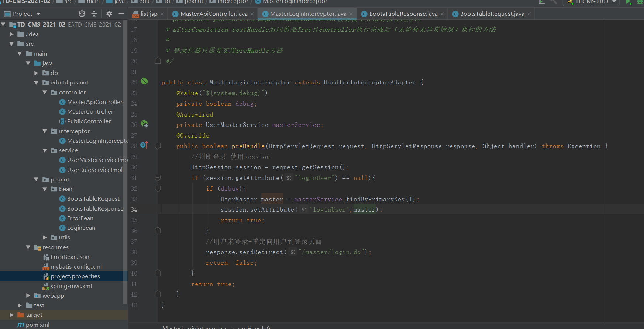This screenshot has height=329, width=644.
Task: Click autowired dependency gutter icon line 26
Action: tap(144, 124)
